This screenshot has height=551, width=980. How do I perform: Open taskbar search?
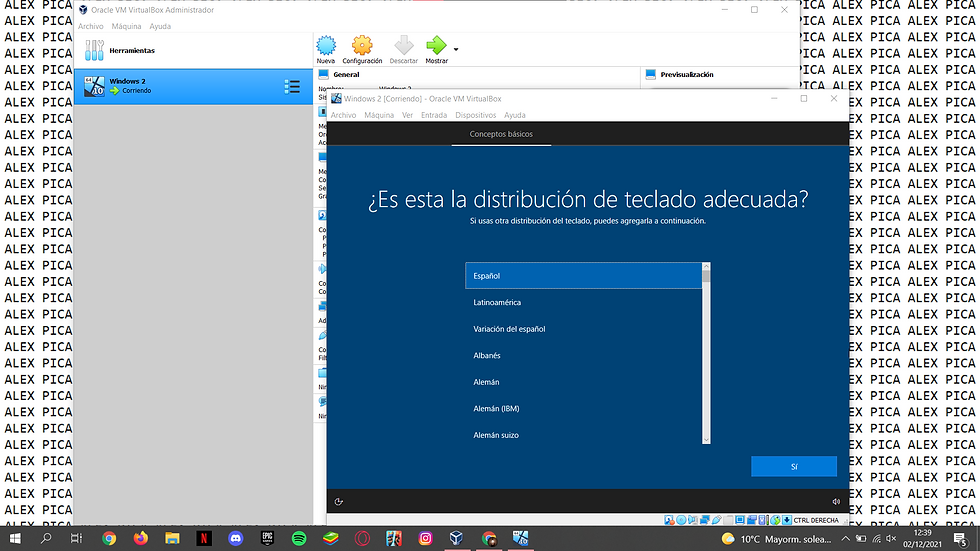(x=46, y=539)
